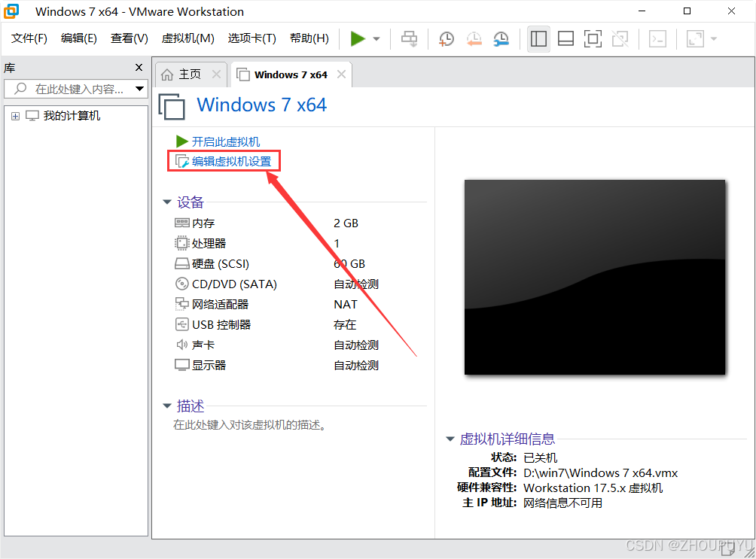The width and height of the screenshot is (756, 559).
Task: Select 我的计算机 in the library tree
Action: pyautogui.click(x=72, y=116)
